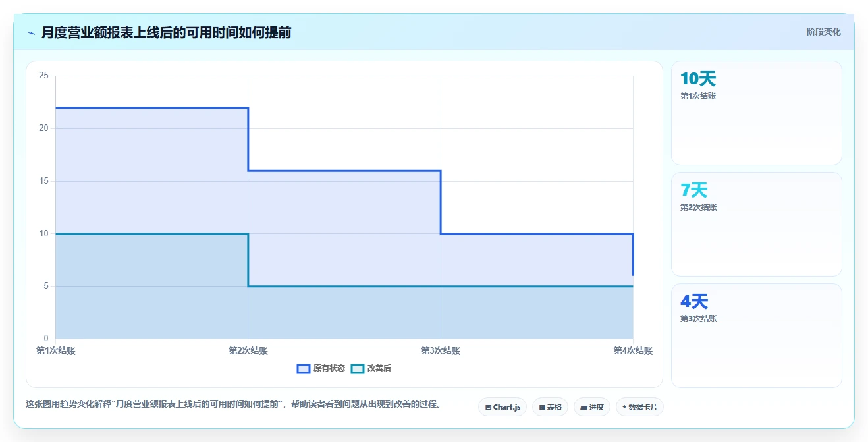Click the chart title 月度营业额报表上线后的可用时间如何提前
Image resolution: width=868 pixels, height=442 pixels.
coord(166,32)
